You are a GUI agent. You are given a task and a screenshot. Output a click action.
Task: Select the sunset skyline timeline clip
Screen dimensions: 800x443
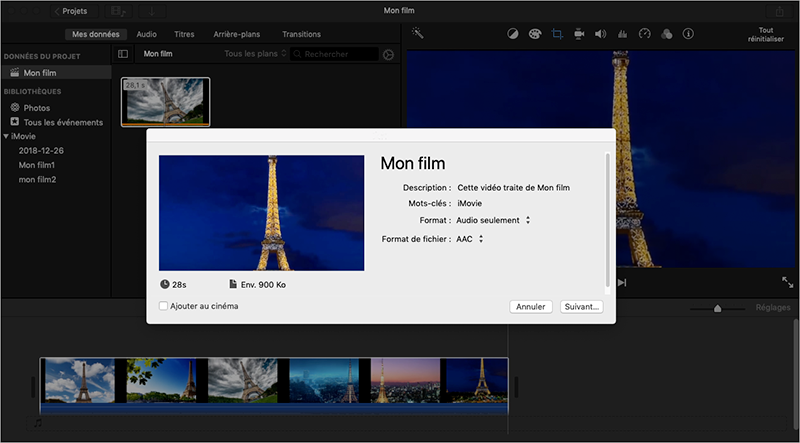[405, 380]
